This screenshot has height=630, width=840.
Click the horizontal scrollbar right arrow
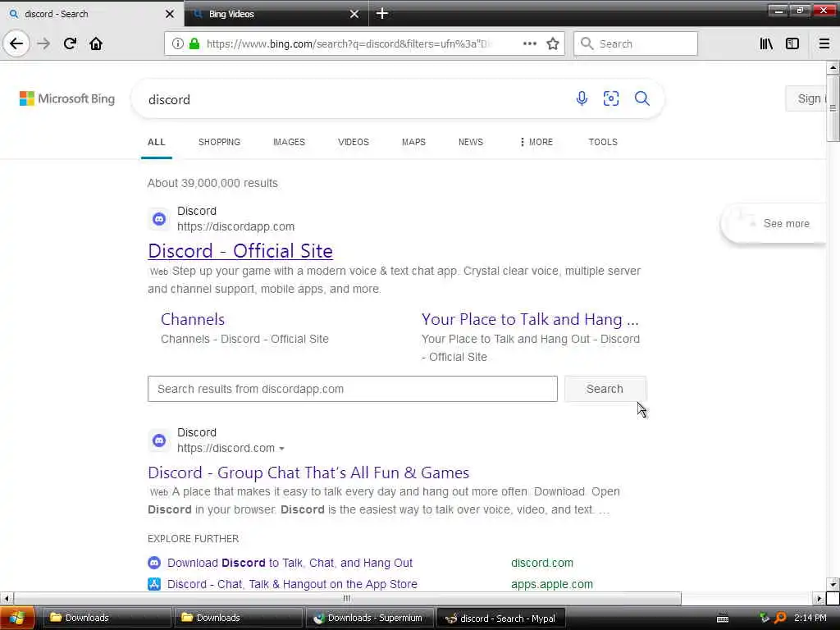(x=819, y=598)
